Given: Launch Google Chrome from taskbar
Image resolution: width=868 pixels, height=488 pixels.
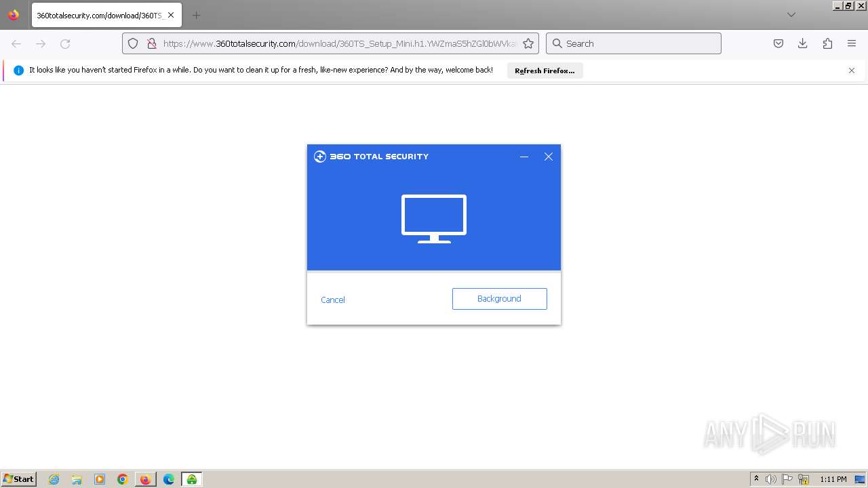Looking at the screenshot, I should [x=123, y=479].
